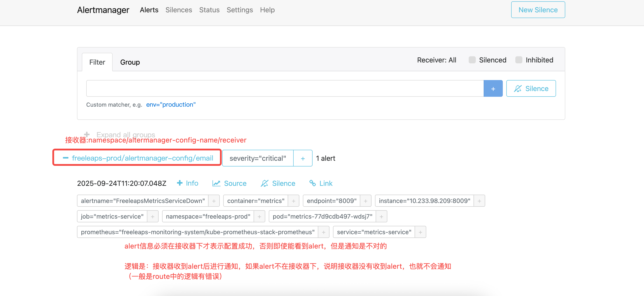Add namespace="freeleaps-prod" to filter
Viewport: 644px width, 296px height.
(x=259, y=216)
